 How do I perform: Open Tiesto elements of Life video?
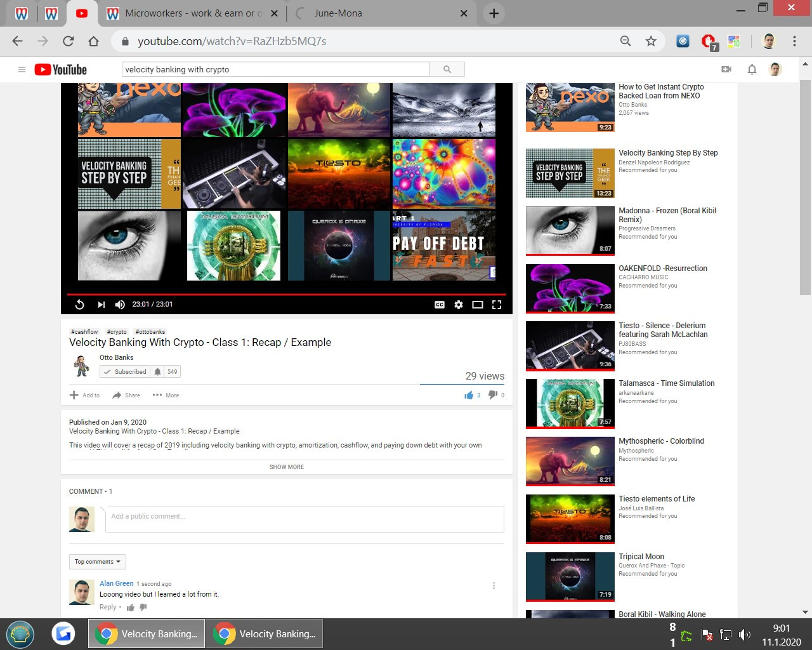(x=657, y=499)
